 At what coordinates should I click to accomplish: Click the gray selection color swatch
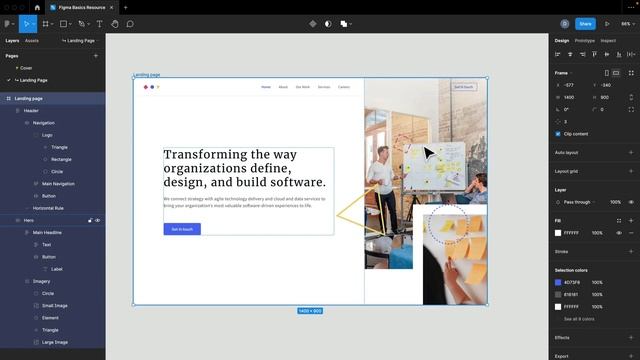pos(558,294)
